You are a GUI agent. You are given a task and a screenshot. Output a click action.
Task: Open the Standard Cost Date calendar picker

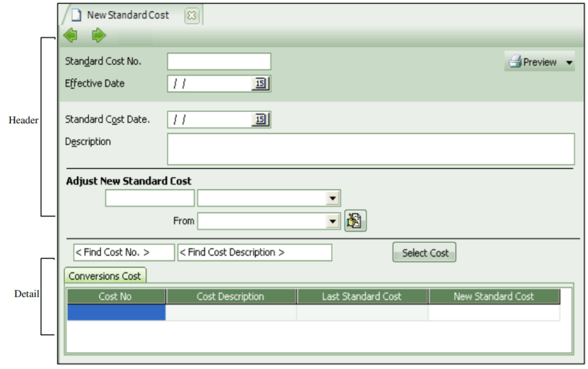(x=260, y=119)
